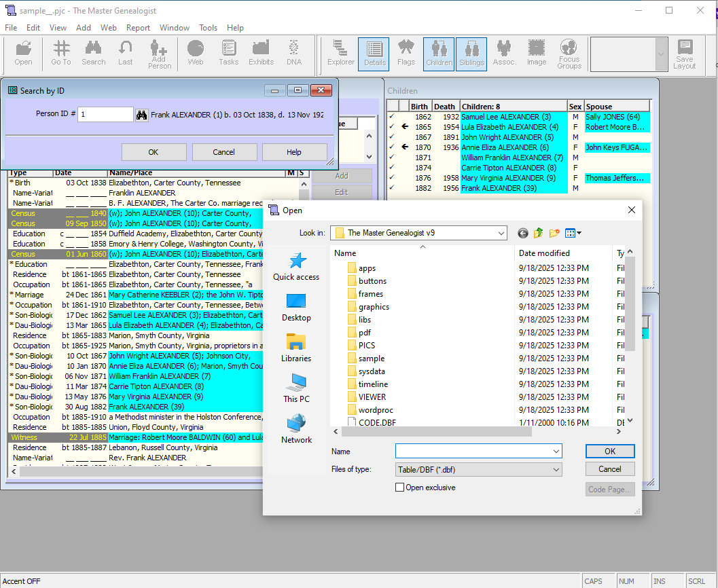
Task: Select the sample folder in file list
Action: coord(371,359)
